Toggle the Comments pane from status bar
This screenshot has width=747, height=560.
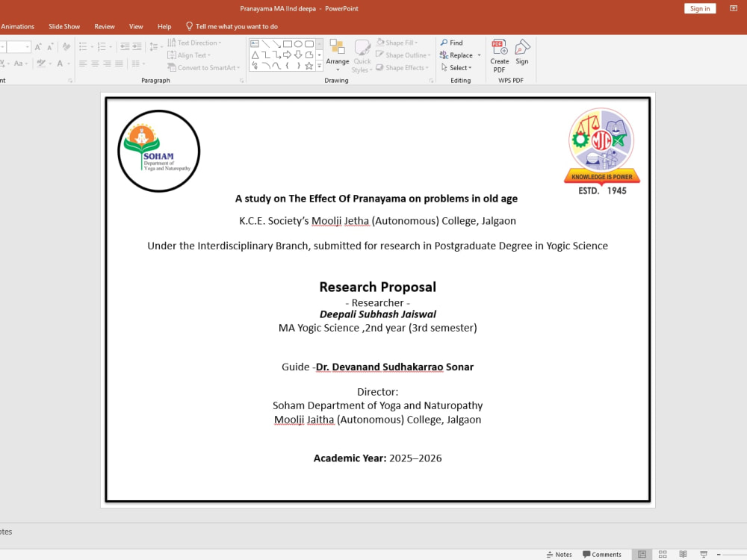click(602, 554)
